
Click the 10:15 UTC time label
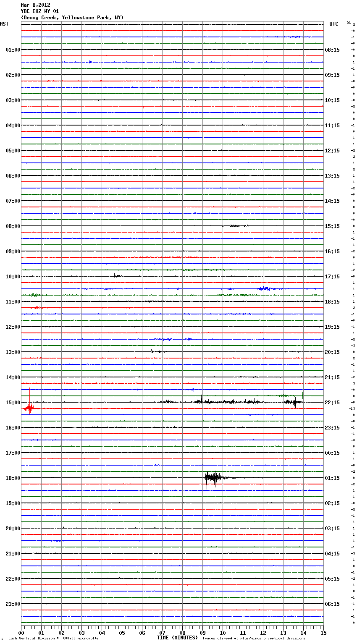(x=332, y=100)
